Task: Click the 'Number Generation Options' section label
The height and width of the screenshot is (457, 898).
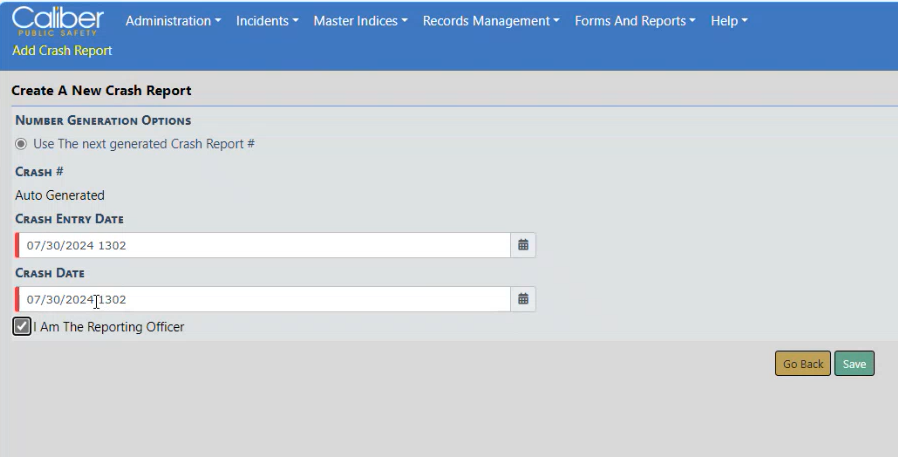Action: pyautogui.click(x=103, y=121)
